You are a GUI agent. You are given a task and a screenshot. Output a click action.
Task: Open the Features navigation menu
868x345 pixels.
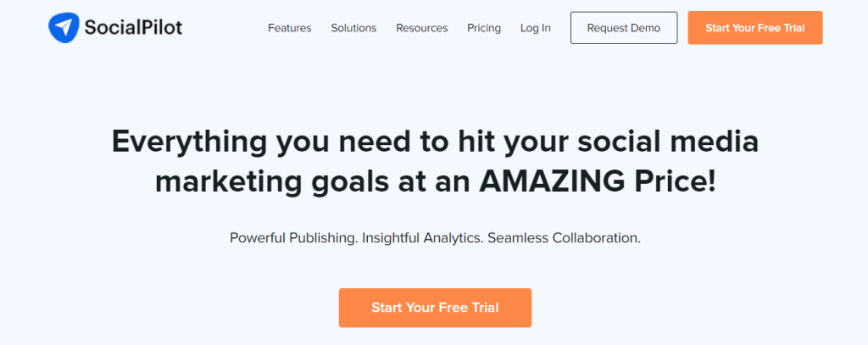[290, 28]
